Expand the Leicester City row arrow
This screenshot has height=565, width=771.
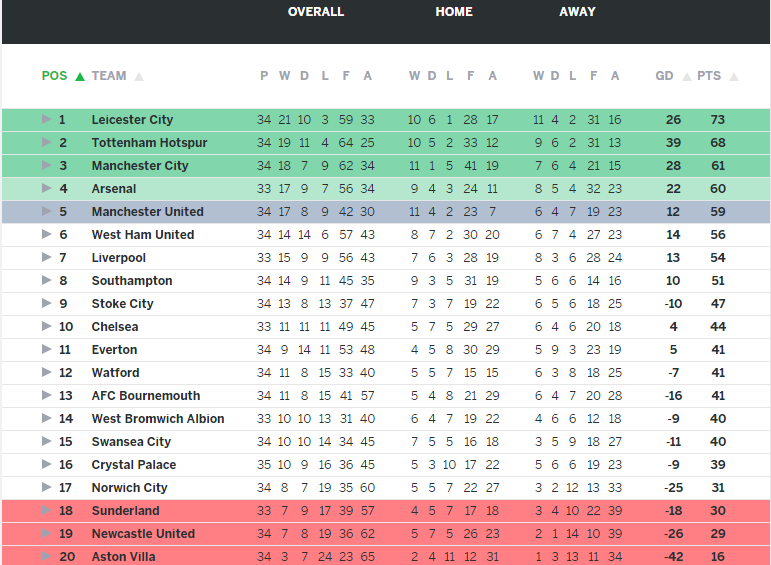(x=46, y=120)
